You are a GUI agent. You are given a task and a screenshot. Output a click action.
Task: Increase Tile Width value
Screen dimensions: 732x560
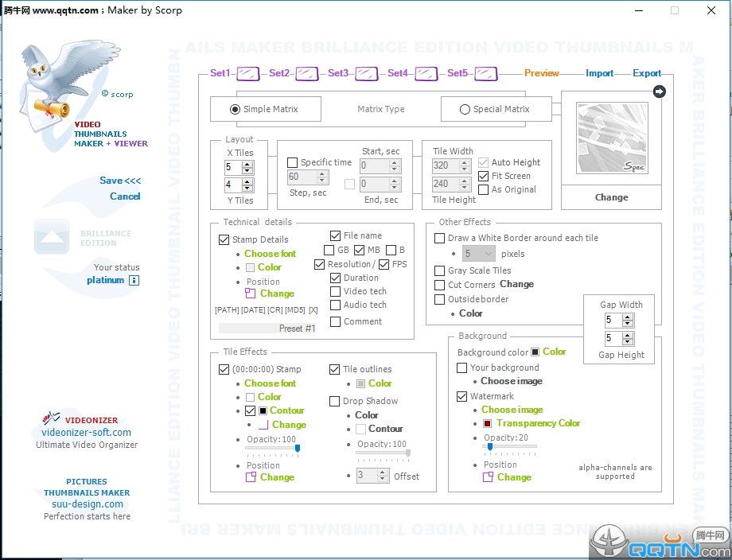click(x=464, y=163)
